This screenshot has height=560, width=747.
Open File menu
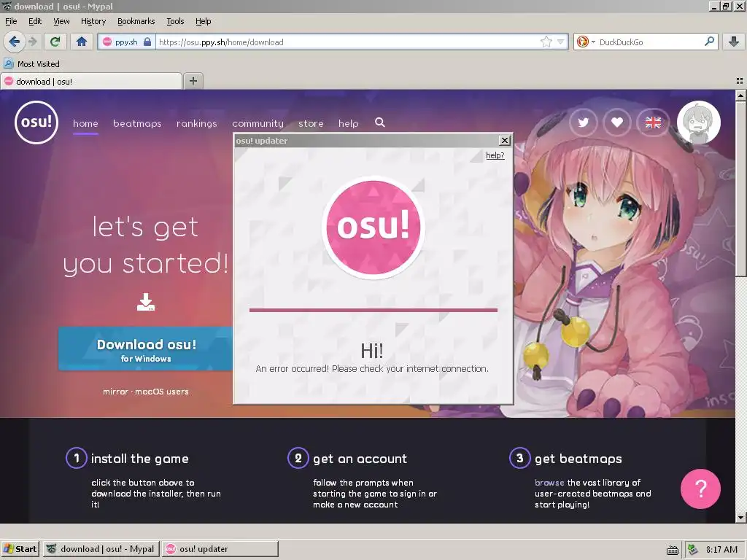coord(11,21)
